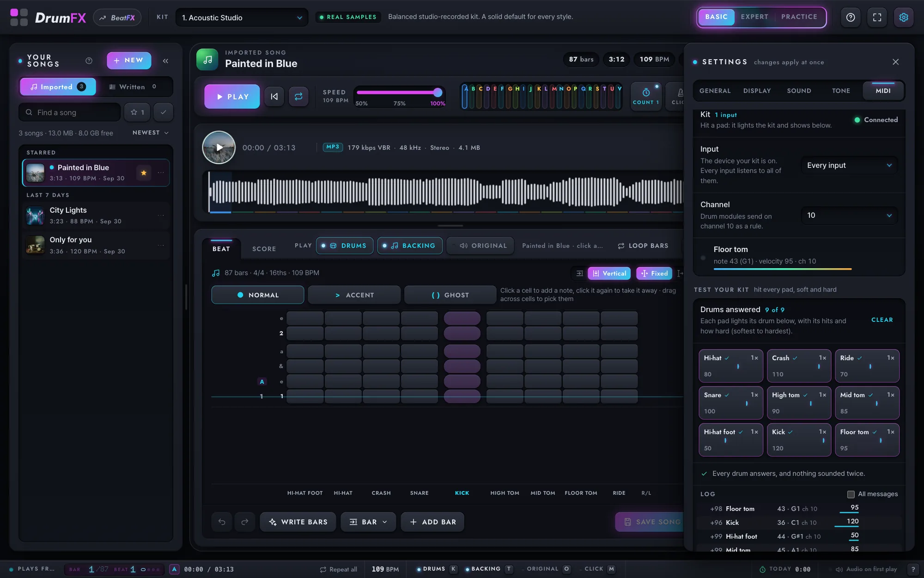
Task: Open the BeatFX badge next to logo
Action: tap(117, 18)
